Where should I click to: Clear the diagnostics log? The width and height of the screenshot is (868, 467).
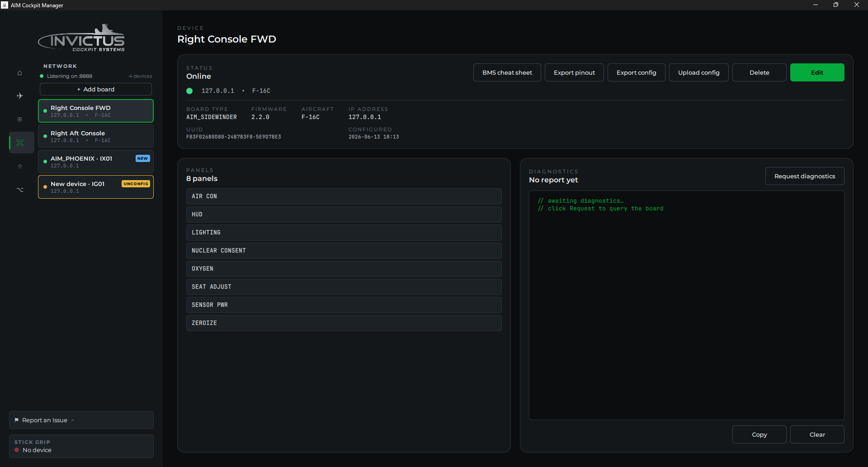pyautogui.click(x=817, y=434)
